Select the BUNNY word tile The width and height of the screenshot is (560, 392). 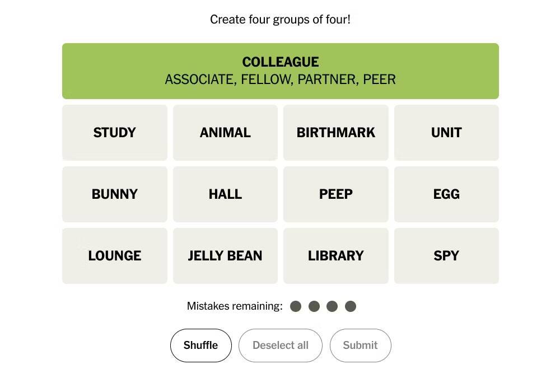(114, 194)
